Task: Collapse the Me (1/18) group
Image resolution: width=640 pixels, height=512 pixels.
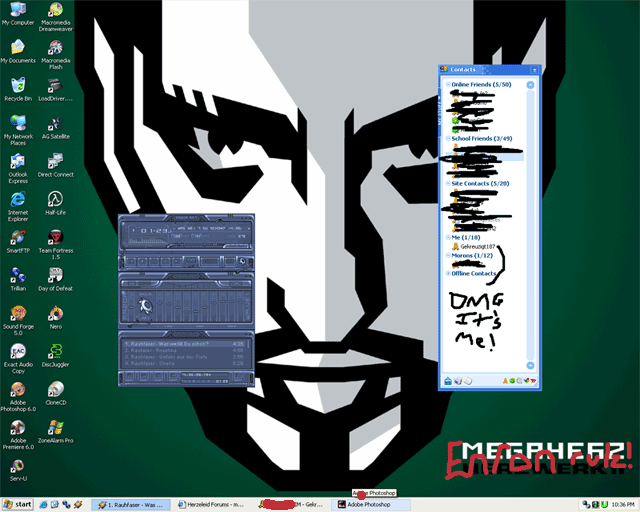Action: pyautogui.click(x=448, y=238)
